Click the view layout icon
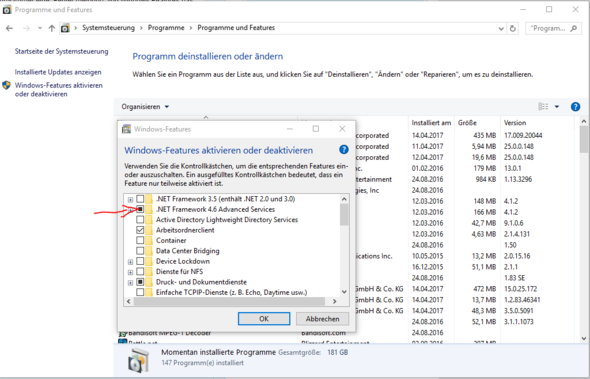Screen dimensions: 590x379 (x=543, y=107)
